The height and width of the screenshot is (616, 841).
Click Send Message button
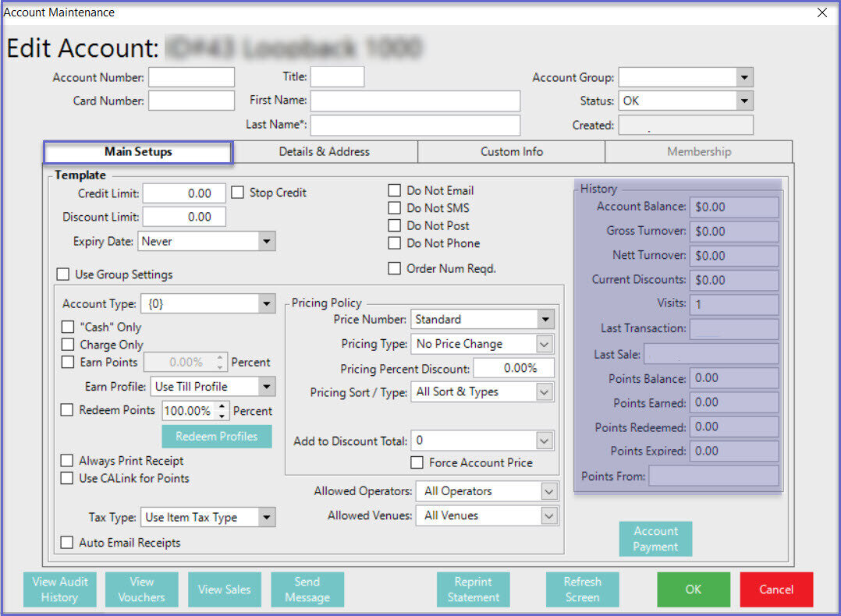coord(307,589)
